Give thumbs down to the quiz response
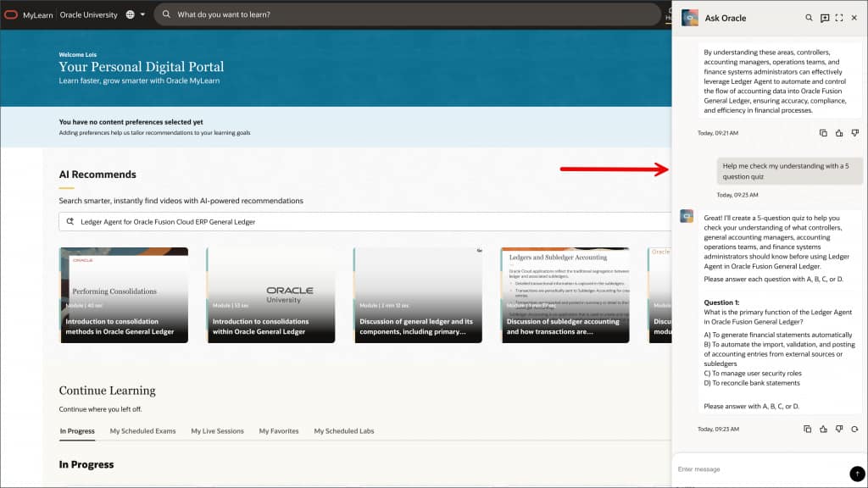This screenshot has height=488, width=868. click(x=839, y=429)
